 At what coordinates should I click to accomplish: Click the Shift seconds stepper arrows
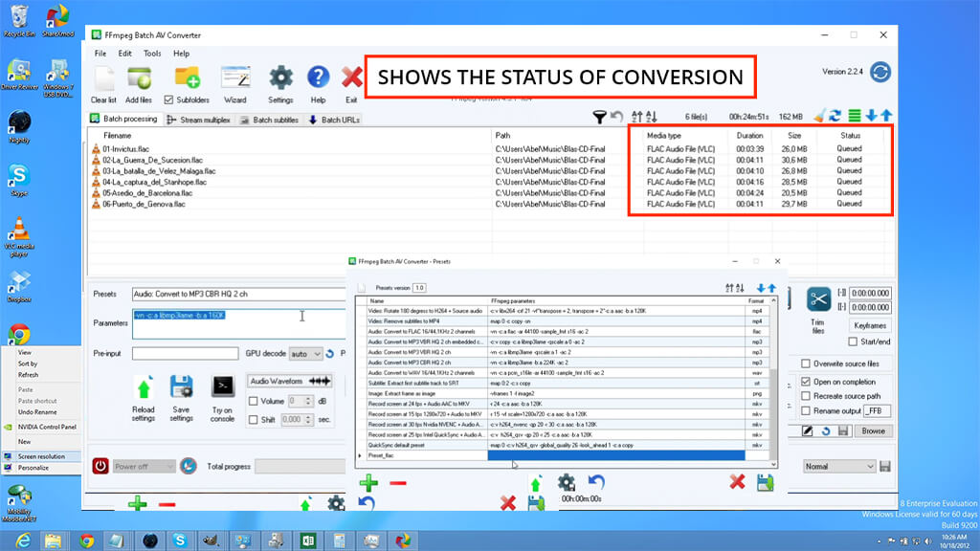click(308, 420)
